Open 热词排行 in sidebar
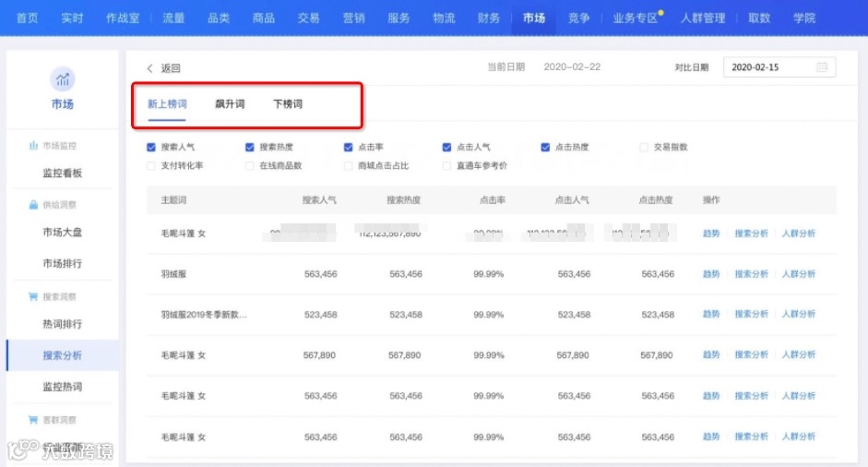This screenshot has width=868, height=467. (63, 324)
